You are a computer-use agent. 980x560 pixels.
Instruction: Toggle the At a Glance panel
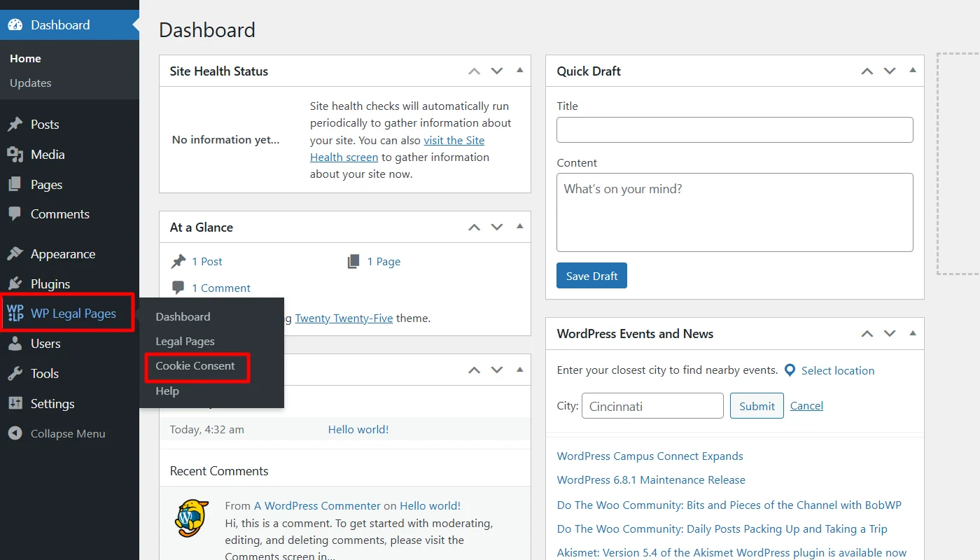point(519,226)
